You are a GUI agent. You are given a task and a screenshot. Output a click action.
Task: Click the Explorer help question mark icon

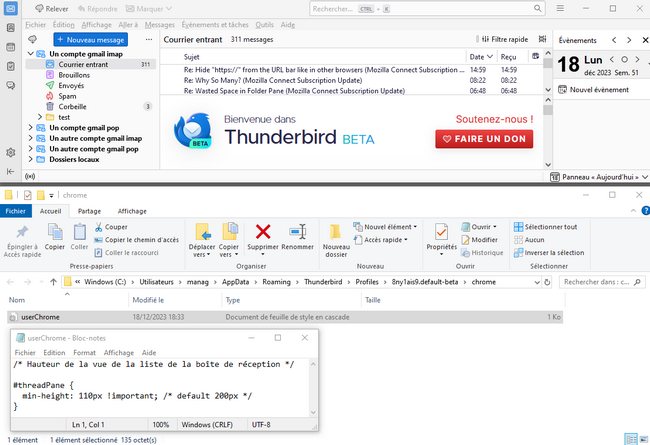coord(645,211)
